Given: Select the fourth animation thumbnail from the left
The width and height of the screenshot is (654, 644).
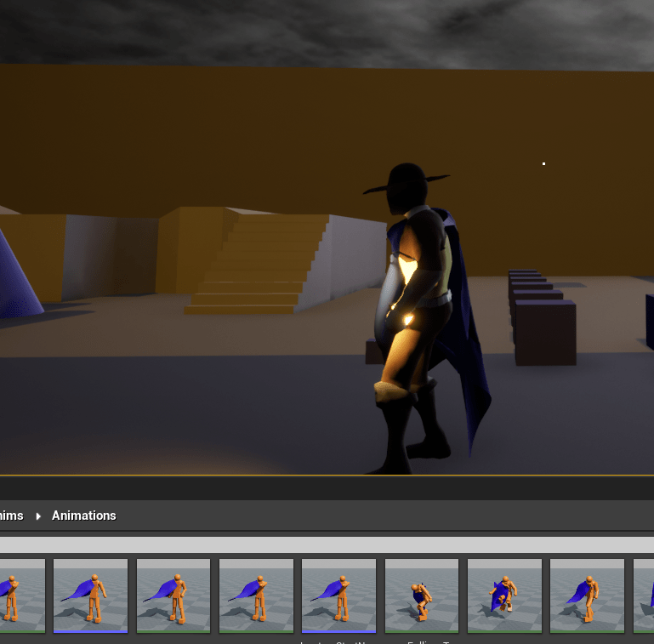Looking at the screenshot, I should pos(256,596).
